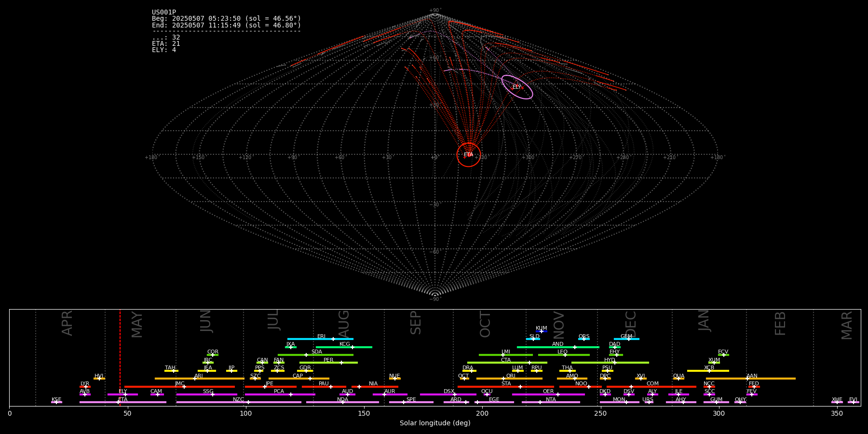The image size is (868, 434).
Task: Select the ERI cyan shower bar
Action: point(320,339)
